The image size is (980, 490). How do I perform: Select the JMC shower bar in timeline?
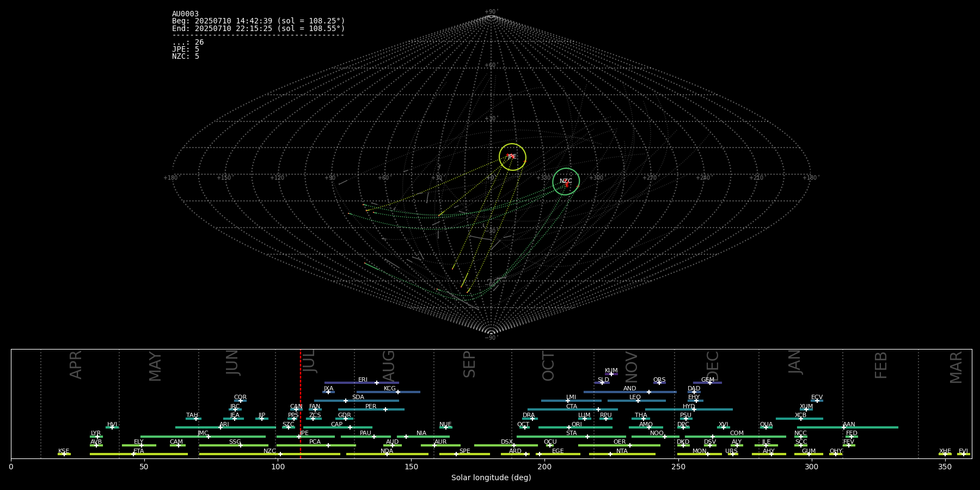pos(203,437)
